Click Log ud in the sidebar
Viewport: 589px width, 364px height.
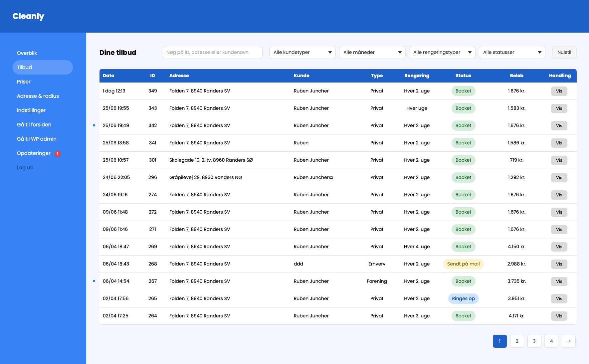point(25,168)
